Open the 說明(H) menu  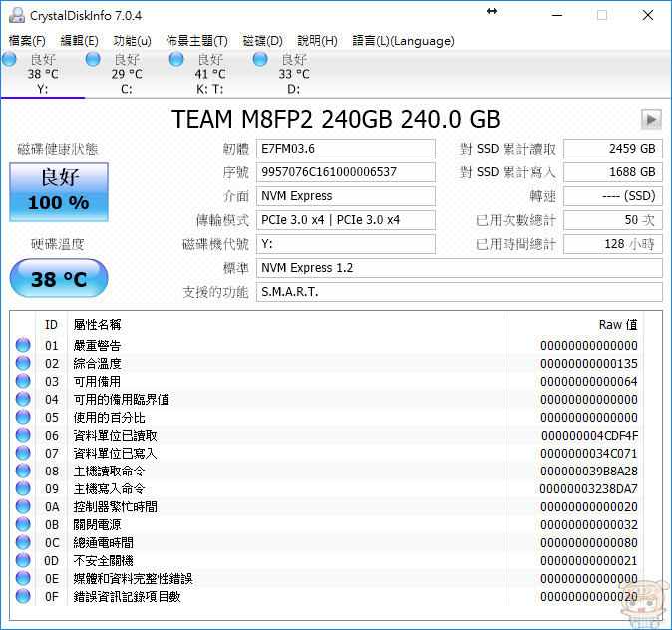coord(318,41)
